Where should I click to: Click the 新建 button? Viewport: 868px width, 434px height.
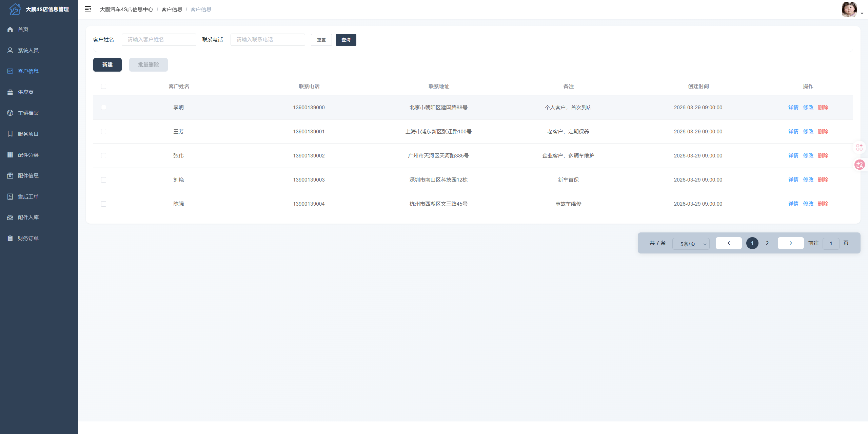pos(107,65)
